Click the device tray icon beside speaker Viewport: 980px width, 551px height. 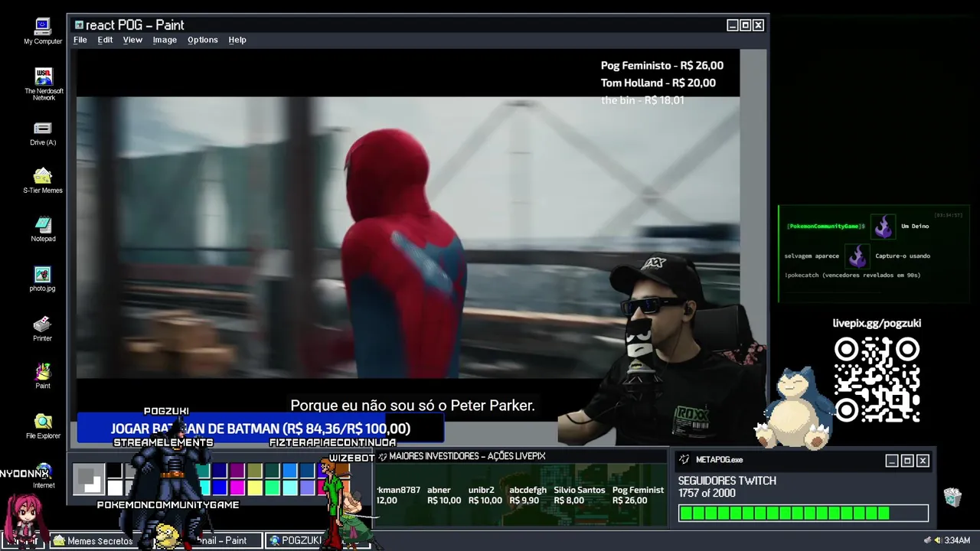[x=928, y=540]
